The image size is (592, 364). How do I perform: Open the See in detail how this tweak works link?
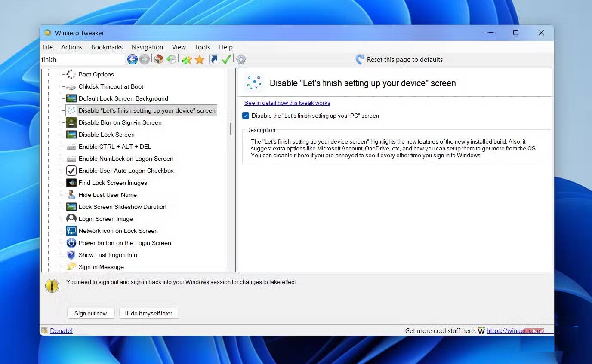287,103
